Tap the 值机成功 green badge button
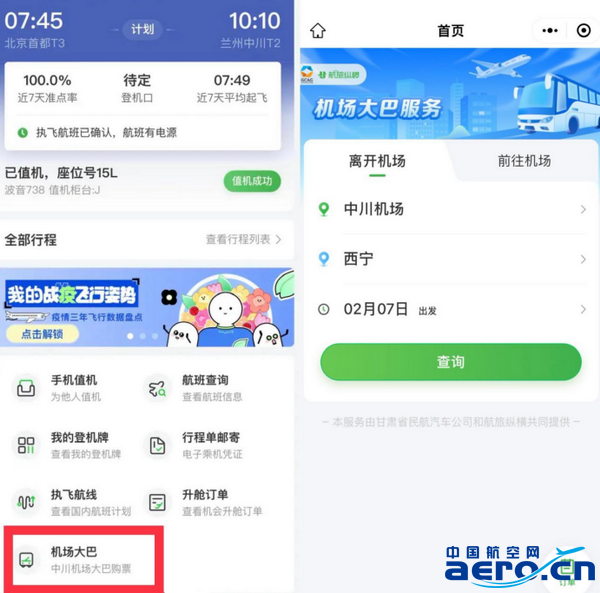600x593 pixels. point(252,181)
